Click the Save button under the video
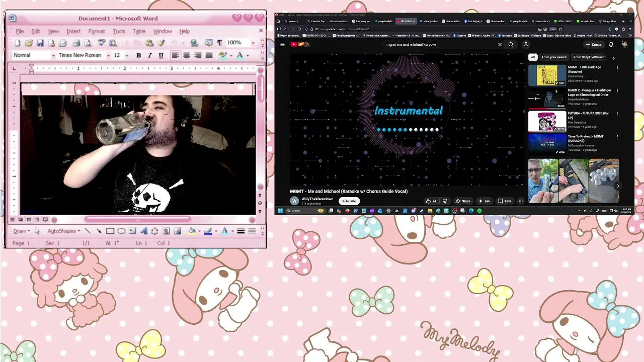 tap(505, 201)
